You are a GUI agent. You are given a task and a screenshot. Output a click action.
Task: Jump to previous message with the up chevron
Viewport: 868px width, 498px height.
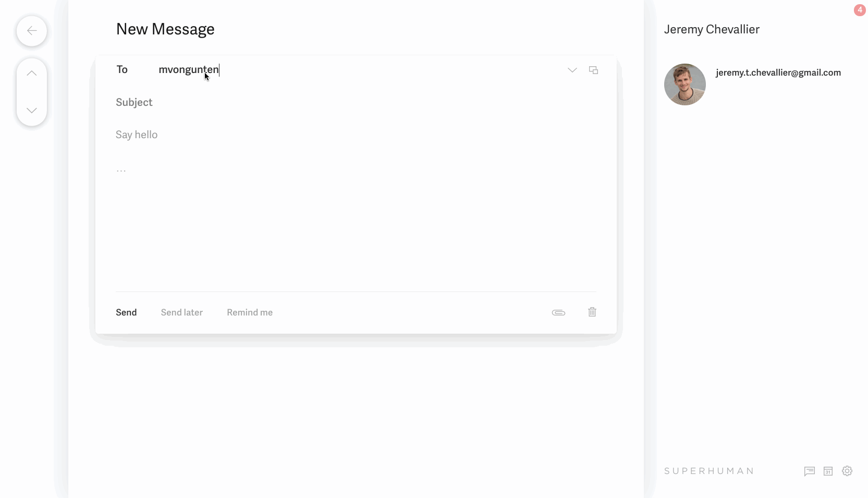tap(32, 74)
